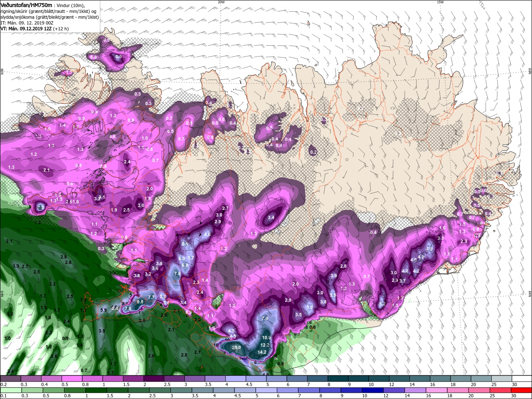The image size is (532, 399).
Task: Click the violet 12–14 lower legend swatch
Action: point(393,390)
